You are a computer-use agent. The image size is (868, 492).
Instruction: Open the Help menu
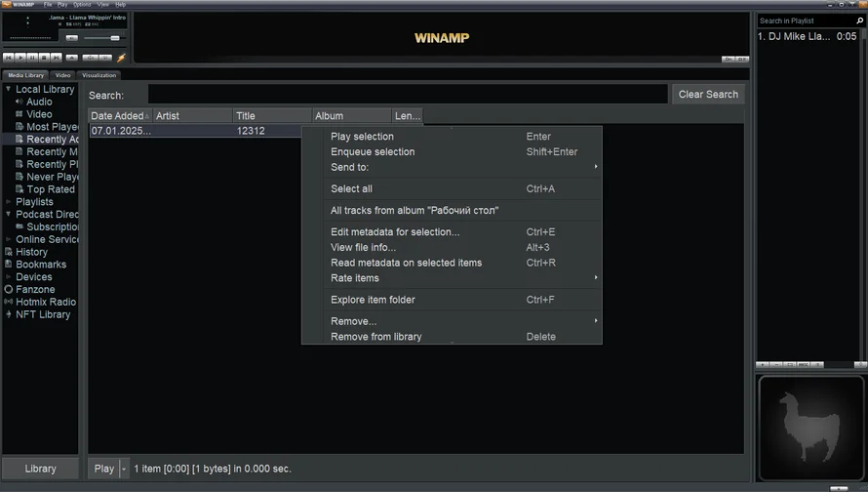pos(120,5)
